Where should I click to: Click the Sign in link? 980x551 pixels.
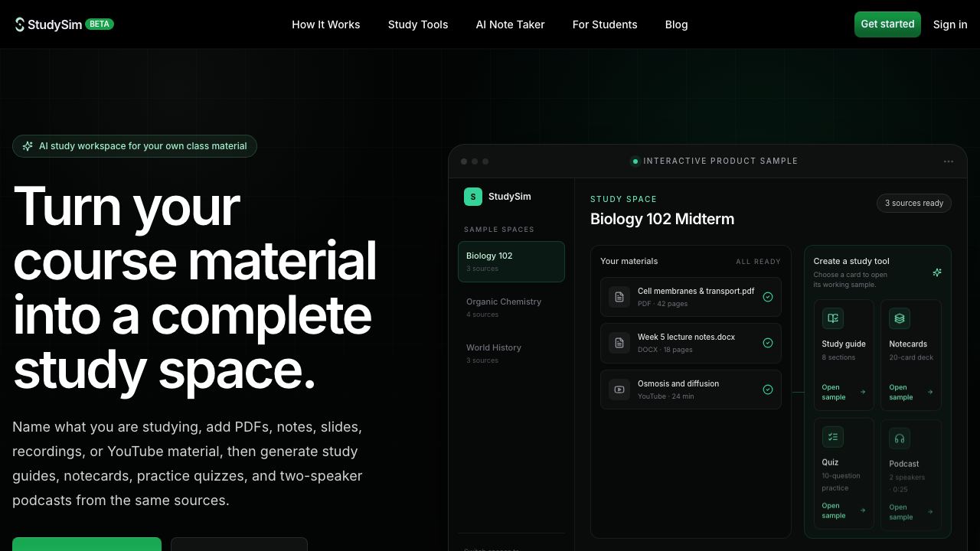(x=950, y=24)
